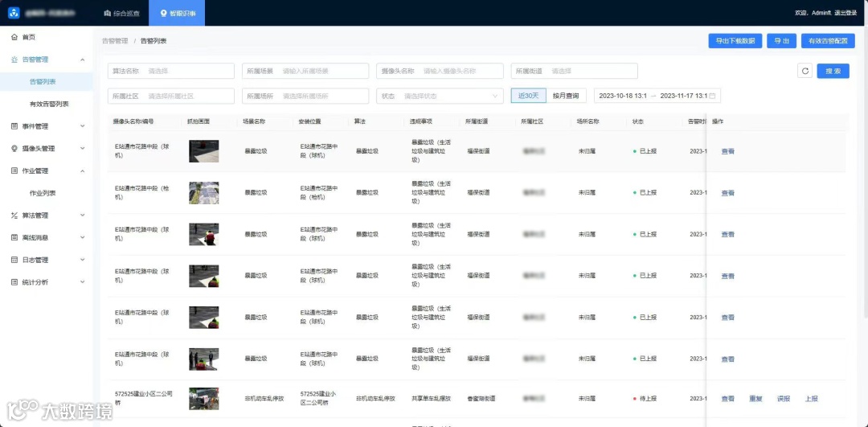
Task: Select the 按月查询 range toggle
Action: pyautogui.click(x=567, y=96)
